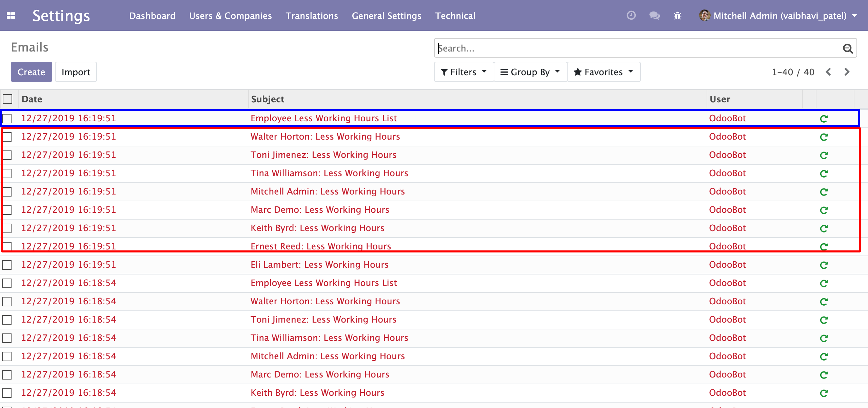Screen dimensions: 868x408
Task: Go to next page arrow
Action: point(847,72)
